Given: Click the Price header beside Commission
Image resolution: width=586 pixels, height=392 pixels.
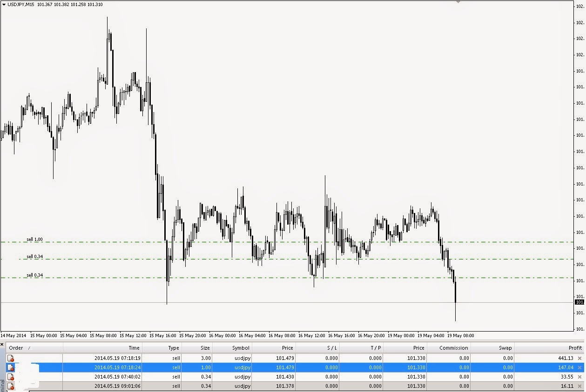Looking at the screenshot, I should coord(404,348).
